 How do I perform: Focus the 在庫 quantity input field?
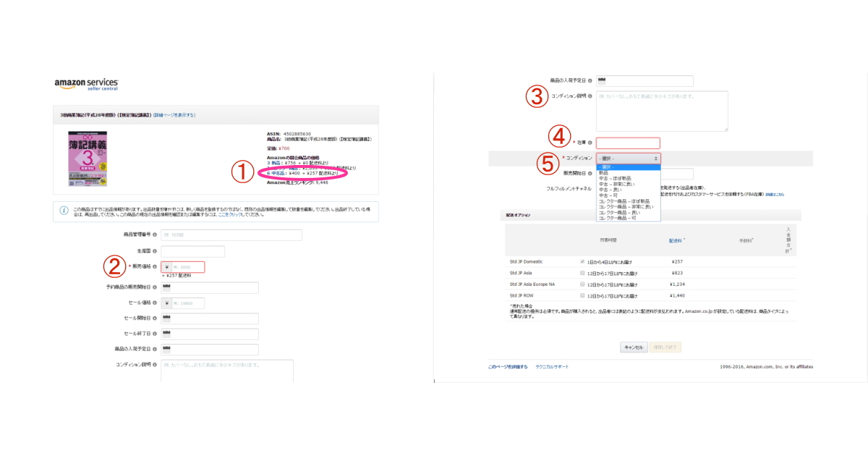click(x=628, y=143)
